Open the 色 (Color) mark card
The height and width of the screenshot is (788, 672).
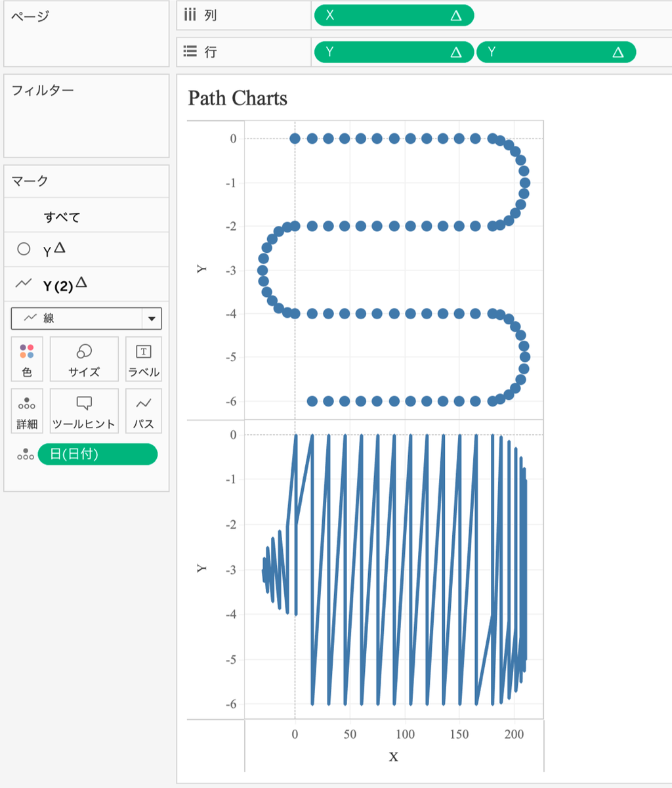tap(27, 359)
